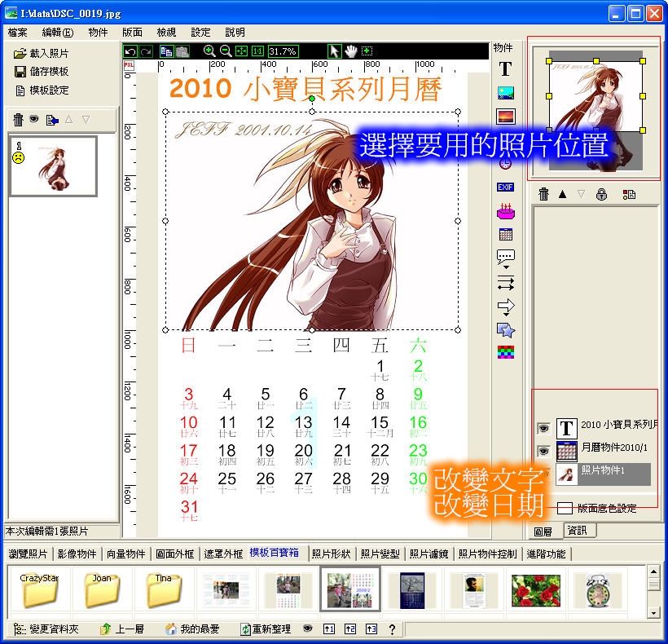Click the 載入照片 button
Viewport: 668px width, 644px height.
point(41,53)
